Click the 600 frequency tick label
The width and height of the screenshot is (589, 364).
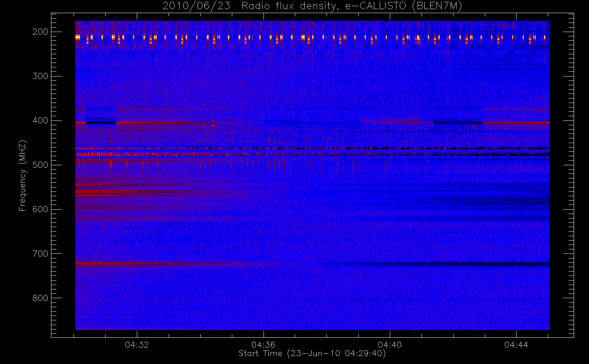tap(40, 209)
